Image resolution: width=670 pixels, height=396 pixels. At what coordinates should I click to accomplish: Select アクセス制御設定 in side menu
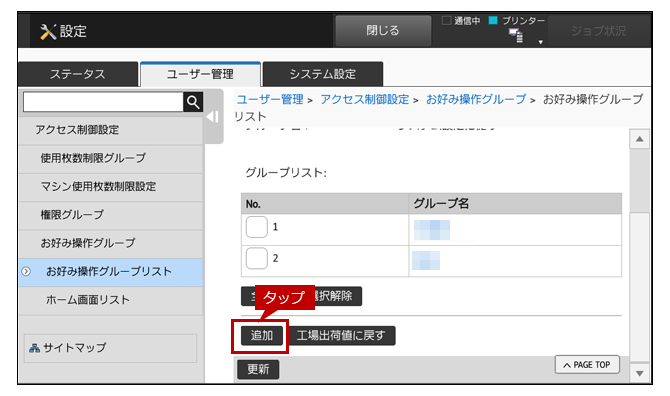[x=111, y=130]
